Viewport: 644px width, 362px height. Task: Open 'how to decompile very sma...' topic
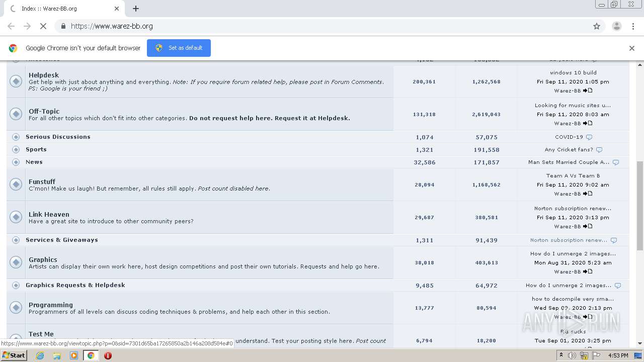[573, 299]
